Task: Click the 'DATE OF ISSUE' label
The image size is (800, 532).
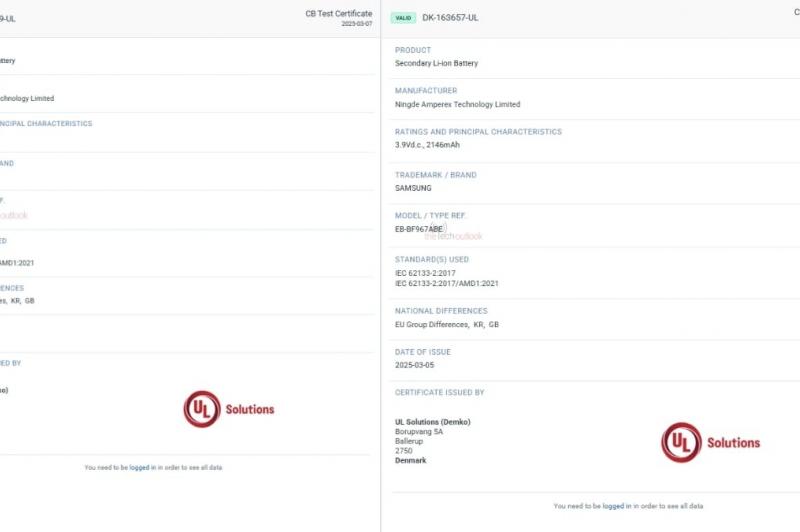Action: (422, 352)
